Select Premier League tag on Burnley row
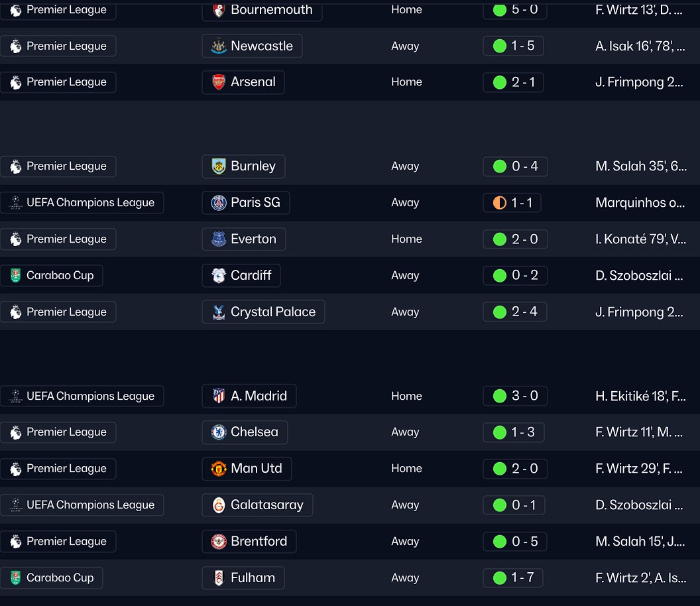This screenshot has height=606, width=700. (58, 166)
